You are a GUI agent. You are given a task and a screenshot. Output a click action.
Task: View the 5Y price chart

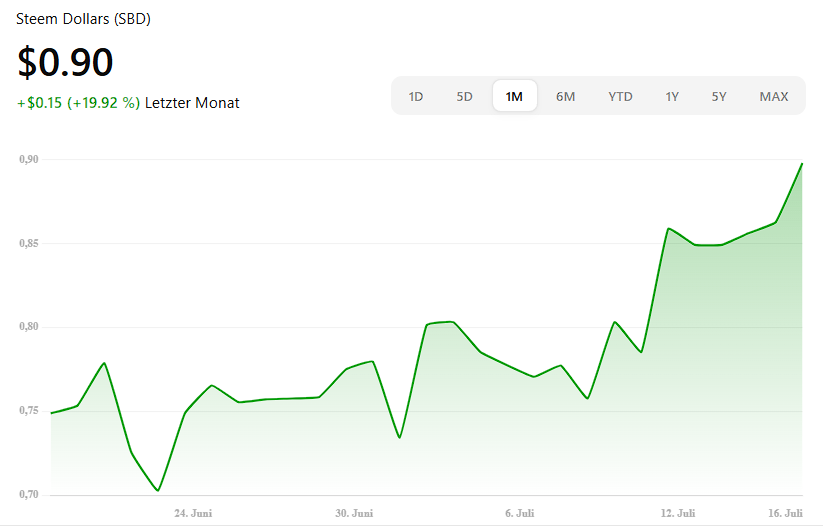(x=719, y=97)
